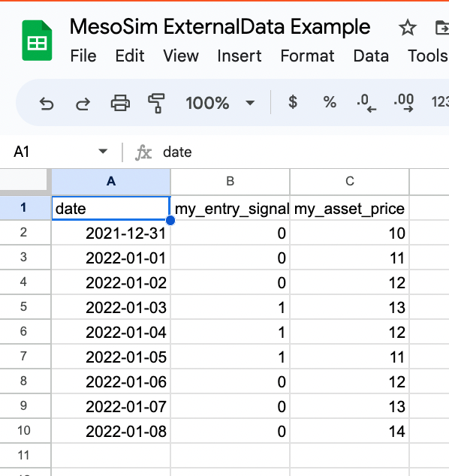
Task: Open more number formats 123
Action: [440, 102]
